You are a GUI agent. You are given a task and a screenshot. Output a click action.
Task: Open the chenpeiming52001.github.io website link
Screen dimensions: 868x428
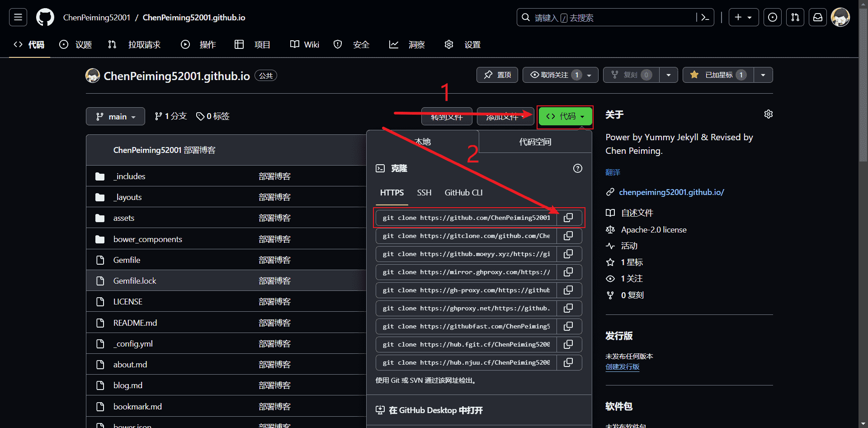click(x=671, y=192)
